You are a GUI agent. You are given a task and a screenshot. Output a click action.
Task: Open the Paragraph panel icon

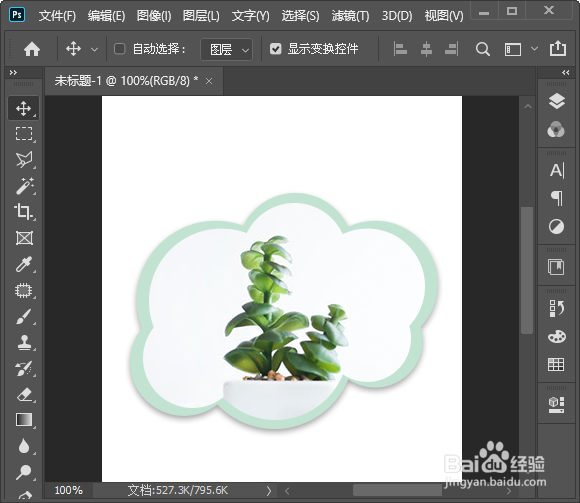tap(556, 199)
